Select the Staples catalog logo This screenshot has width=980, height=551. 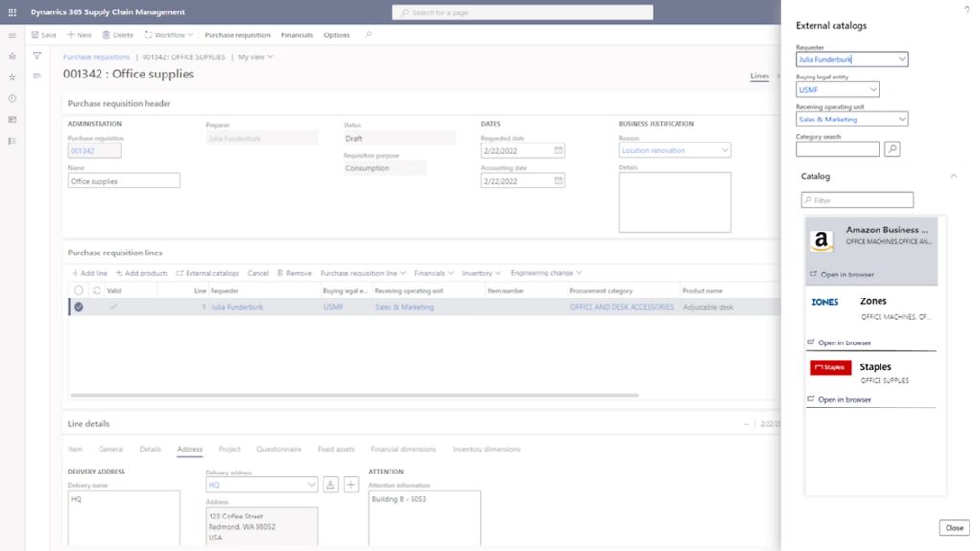pos(830,367)
